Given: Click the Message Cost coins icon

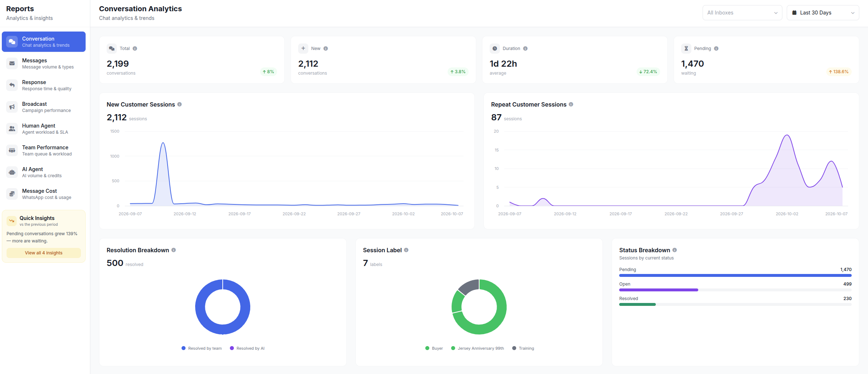Looking at the screenshot, I should coord(12,194).
